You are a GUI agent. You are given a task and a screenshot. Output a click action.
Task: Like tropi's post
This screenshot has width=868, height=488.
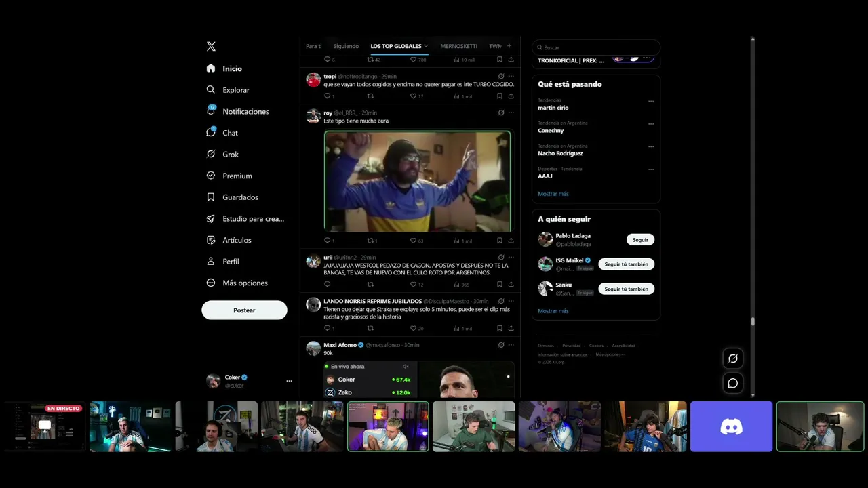coord(413,96)
